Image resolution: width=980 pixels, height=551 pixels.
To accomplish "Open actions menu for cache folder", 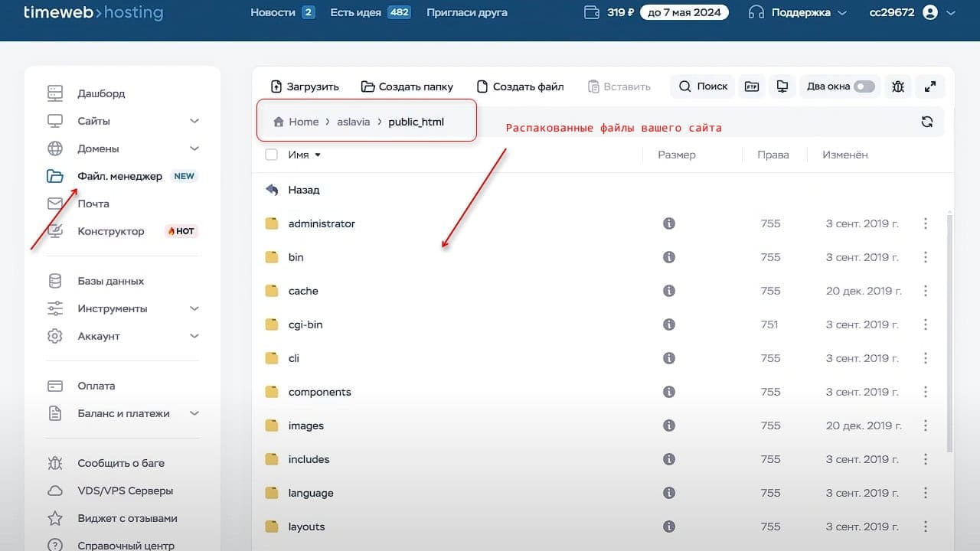I will click(x=926, y=291).
